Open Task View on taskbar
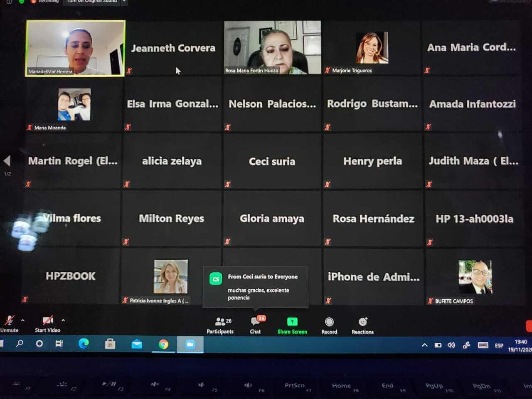This screenshot has width=532, height=399. click(59, 344)
